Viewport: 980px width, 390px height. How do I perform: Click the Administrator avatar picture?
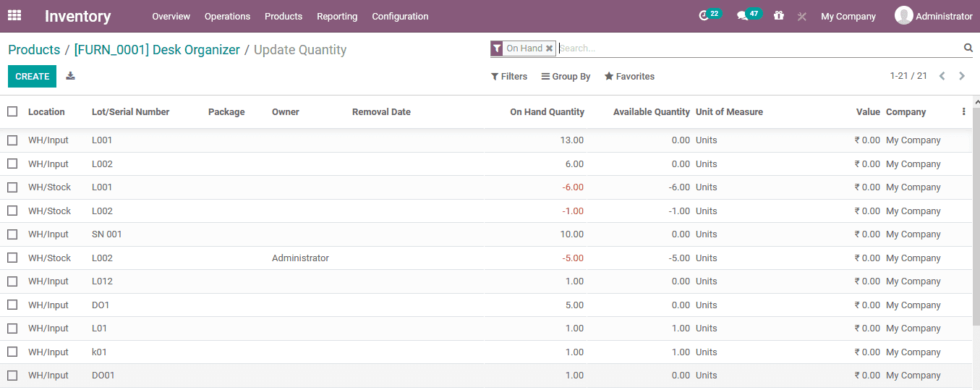click(903, 15)
